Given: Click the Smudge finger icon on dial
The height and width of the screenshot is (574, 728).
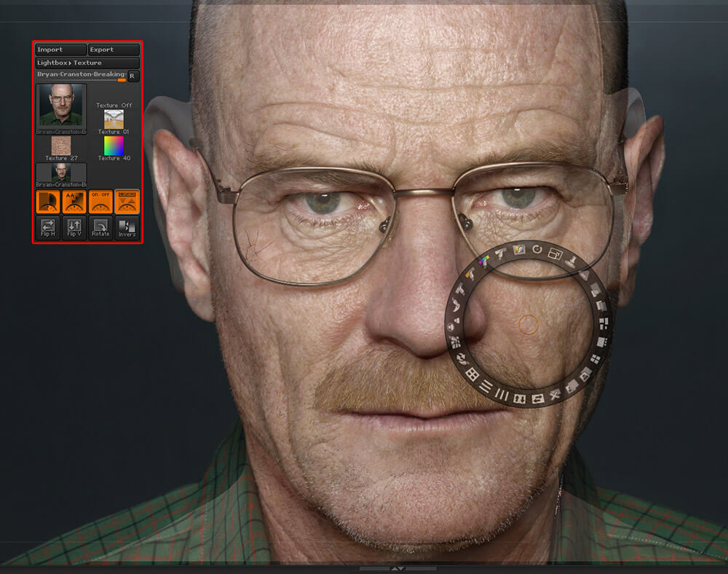Looking at the screenshot, I should click(x=455, y=305).
